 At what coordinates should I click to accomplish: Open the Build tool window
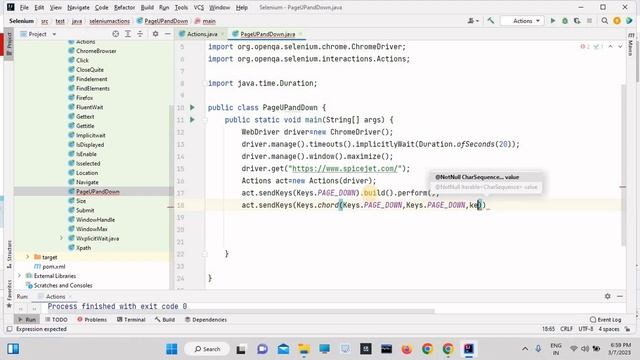click(x=164, y=320)
